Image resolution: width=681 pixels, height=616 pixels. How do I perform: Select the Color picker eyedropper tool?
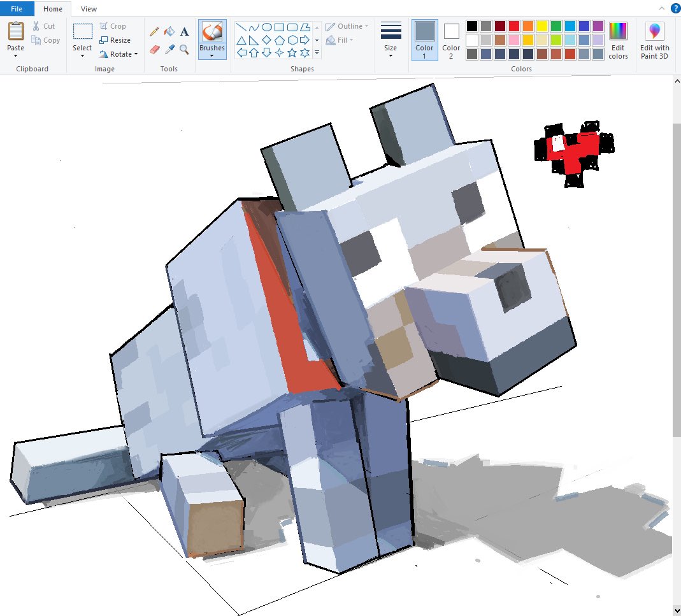pos(169,50)
